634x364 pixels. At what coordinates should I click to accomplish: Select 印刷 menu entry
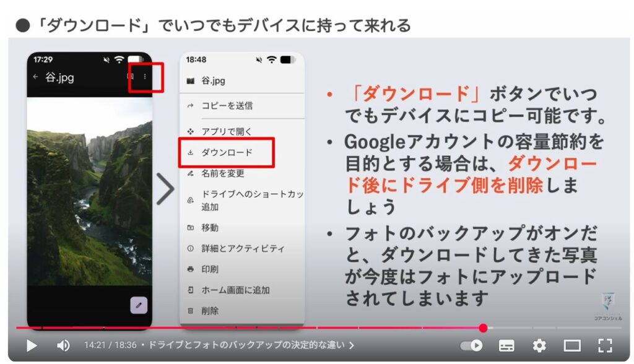pyautogui.click(x=210, y=269)
